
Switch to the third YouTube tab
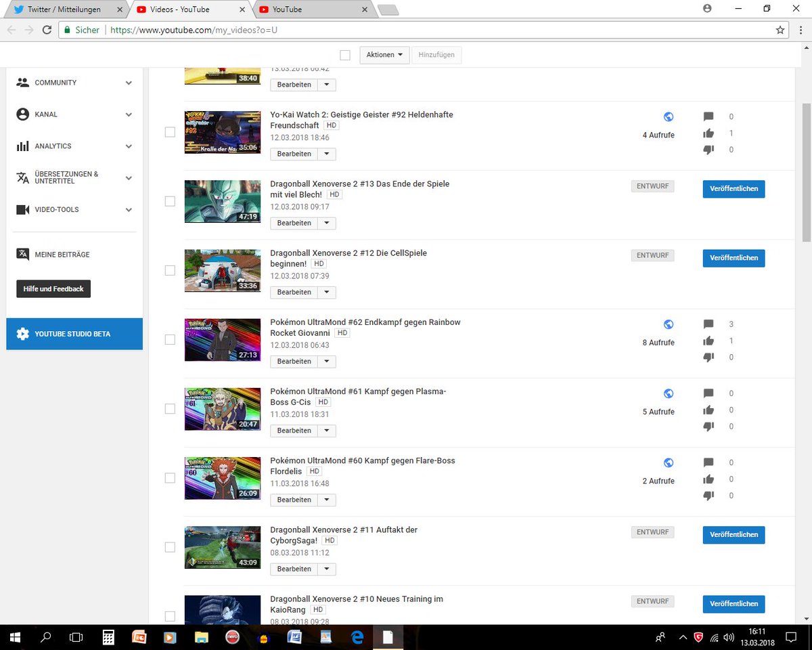[313, 9]
